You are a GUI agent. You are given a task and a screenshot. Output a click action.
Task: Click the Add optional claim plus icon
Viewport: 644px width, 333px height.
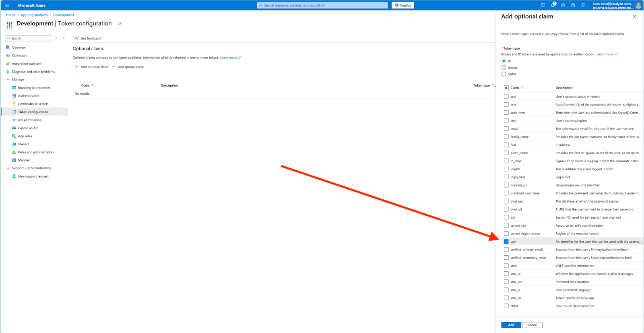[76, 67]
